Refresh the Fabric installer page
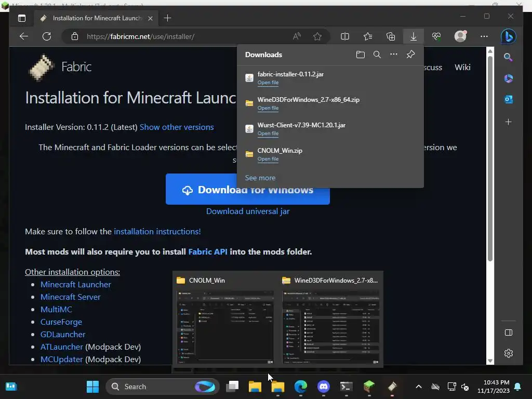 coord(47,36)
